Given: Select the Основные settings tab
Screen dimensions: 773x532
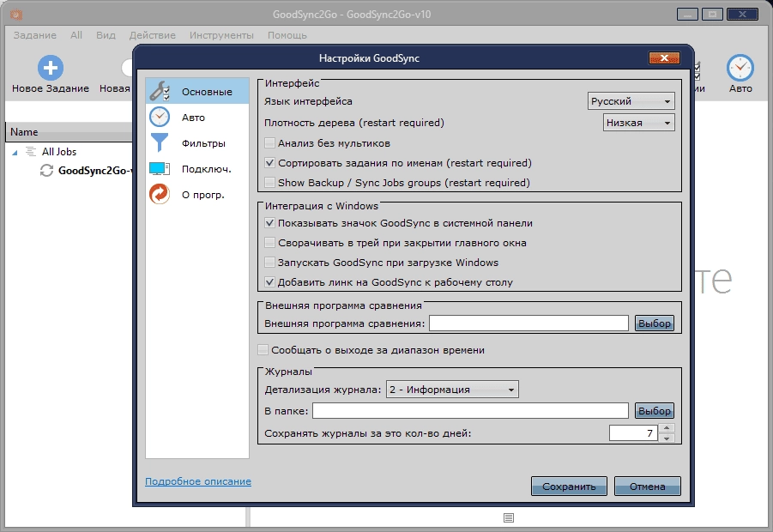Looking at the screenshot, I should coord(197,91).
